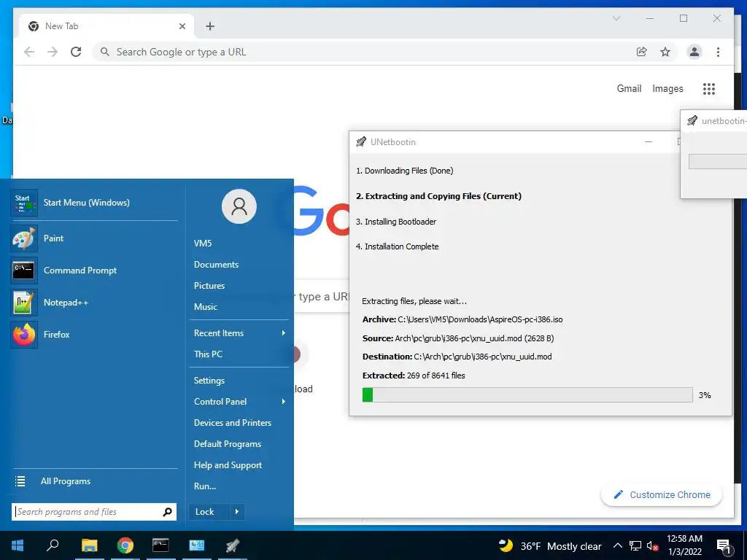Focus the Search programs and files box
747x560 pixels.
point(94,512)
